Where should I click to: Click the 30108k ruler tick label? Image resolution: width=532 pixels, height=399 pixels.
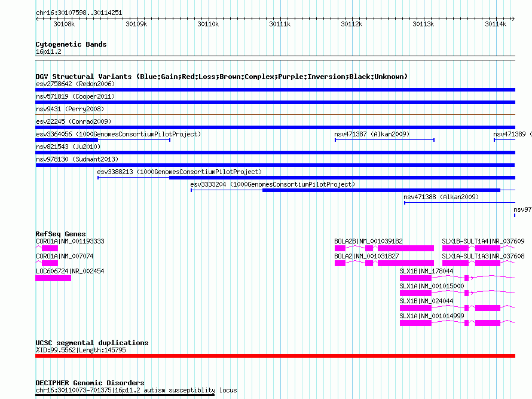(64, 24)
